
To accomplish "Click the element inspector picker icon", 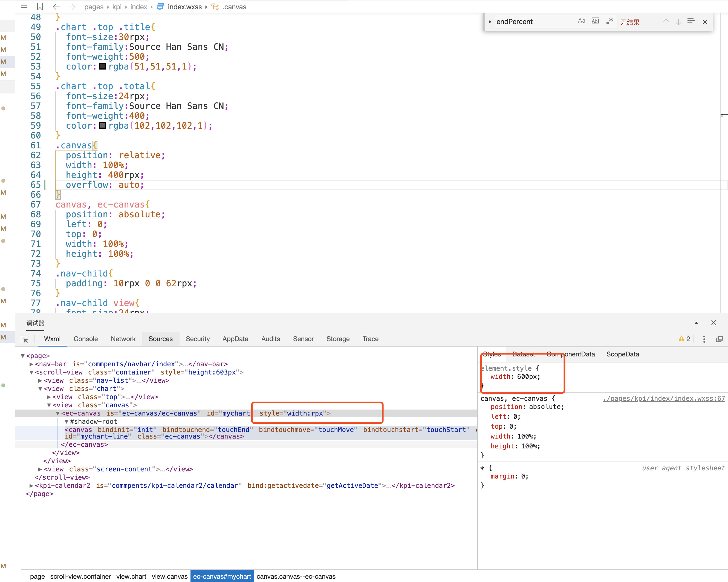I will click(24, 339).
